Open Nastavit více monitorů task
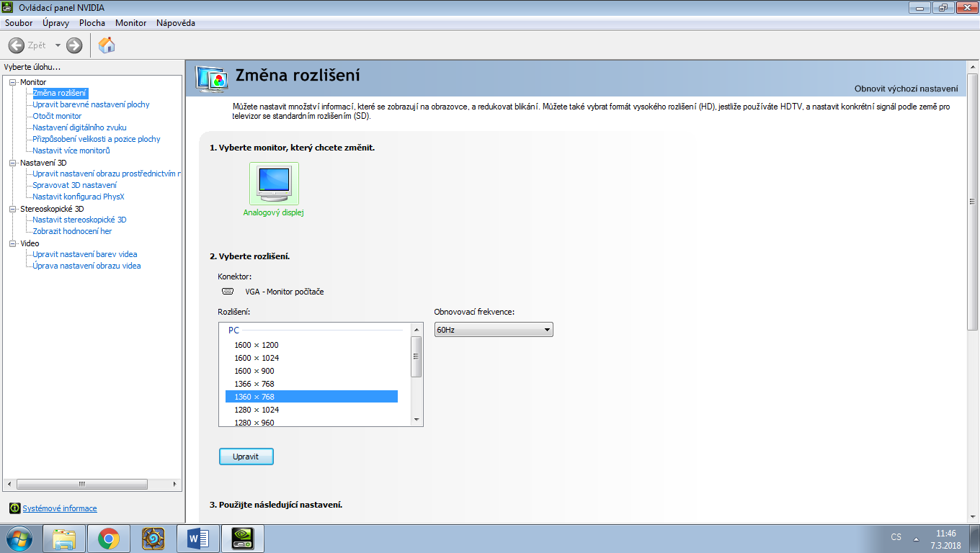This screenshot has width=980, height=553. coord(71,150)
